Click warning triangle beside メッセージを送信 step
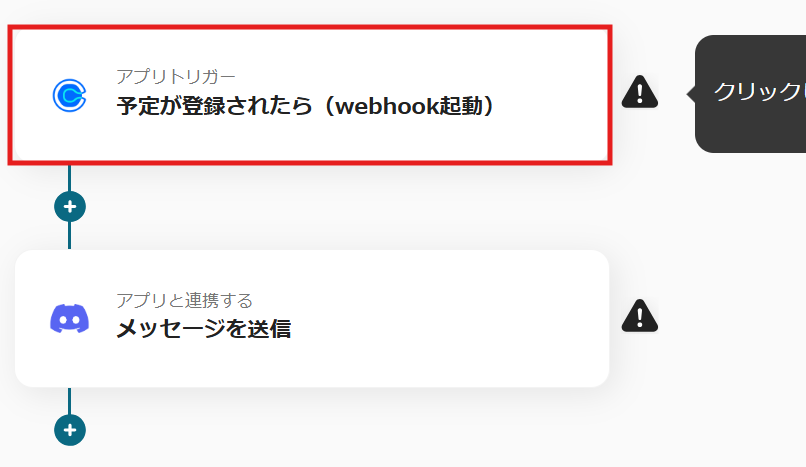This screenshot has width=806, height=467. point(639,316)
